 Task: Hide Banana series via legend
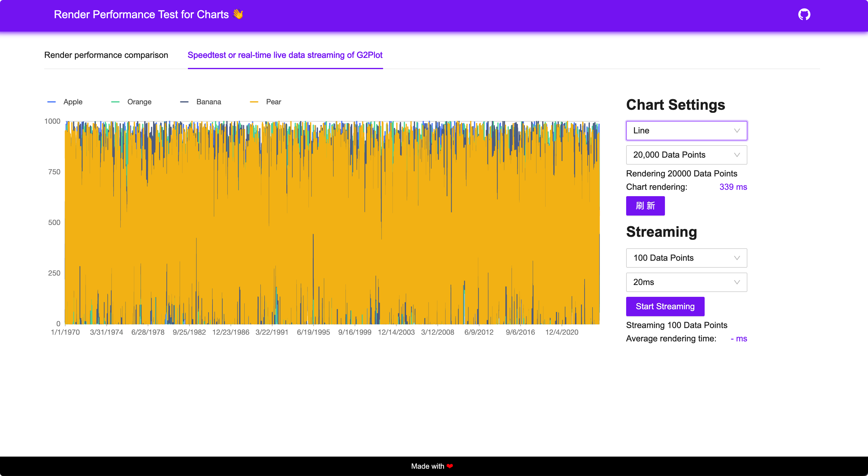(x=208, y=102)
